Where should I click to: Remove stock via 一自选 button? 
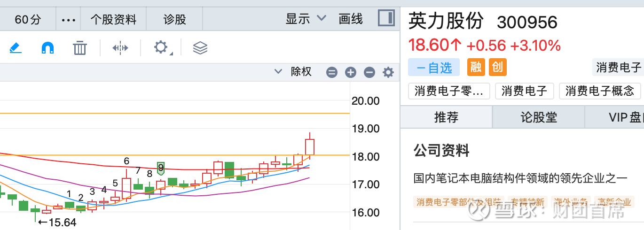(x=434, y=67)
